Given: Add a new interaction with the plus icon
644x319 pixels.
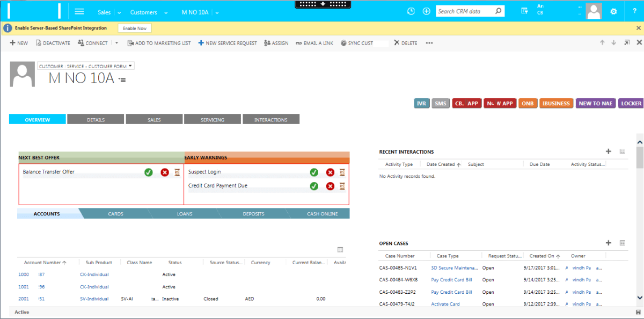Looking at the screenshot, I should pyautogui.click(x=609, y=152).
